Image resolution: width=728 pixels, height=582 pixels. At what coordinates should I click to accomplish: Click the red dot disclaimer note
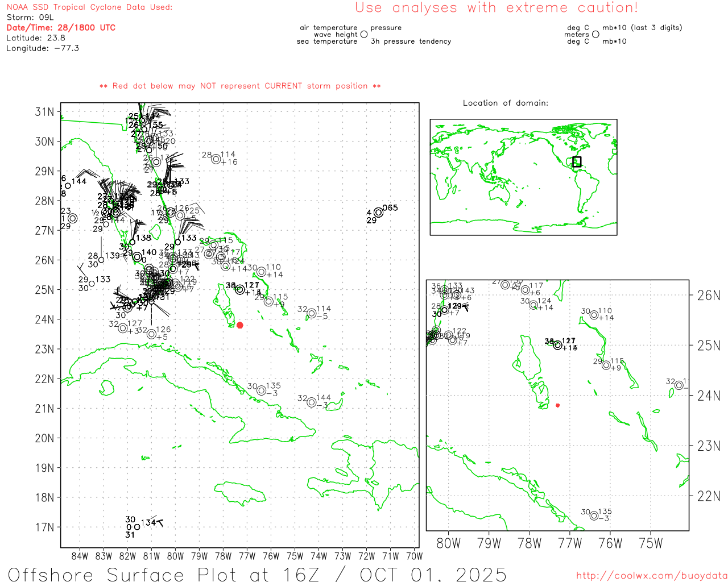240,86
